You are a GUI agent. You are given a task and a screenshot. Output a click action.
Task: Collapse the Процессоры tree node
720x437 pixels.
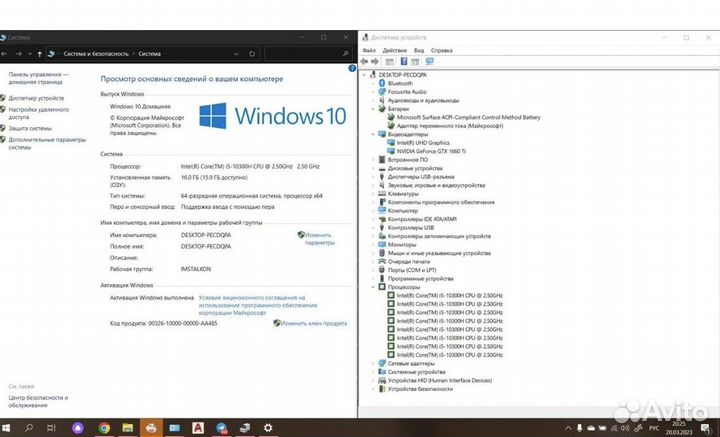[x=374, y=287]
